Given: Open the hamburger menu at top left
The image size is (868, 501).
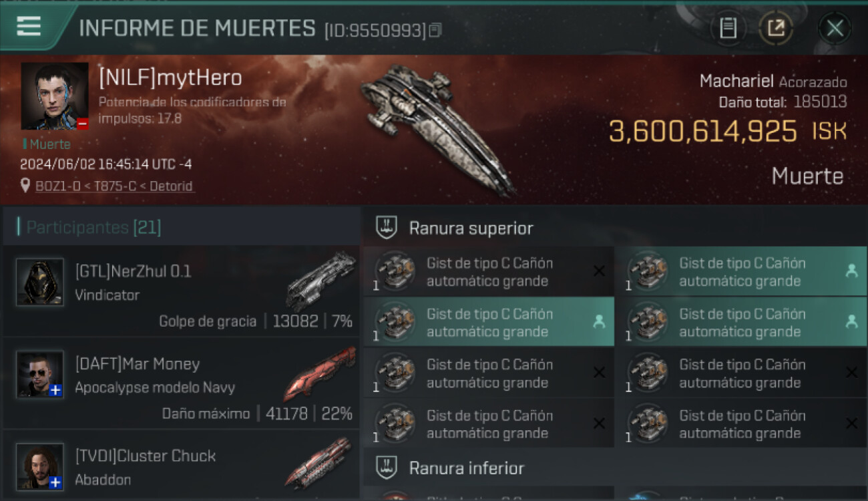Looking at the screenshot, I should click(29, 27).
